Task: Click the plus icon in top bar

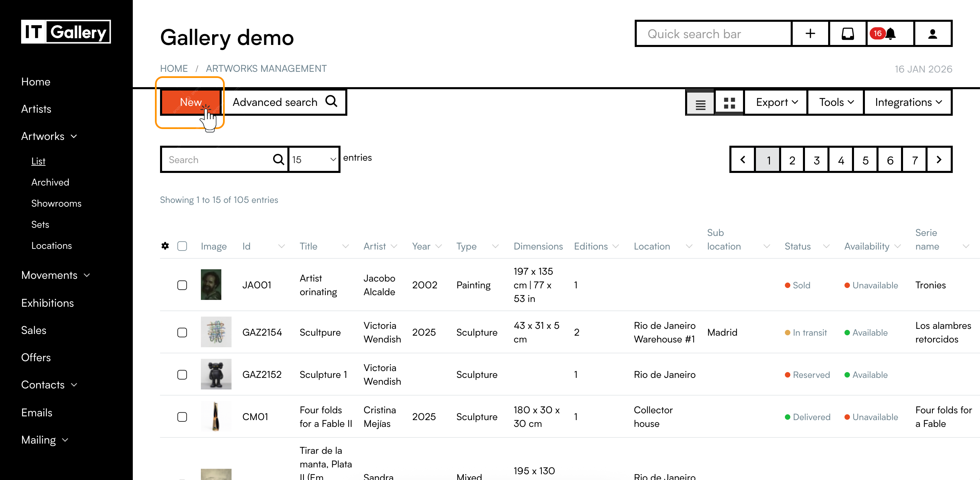Action: [x=810, y=34]
